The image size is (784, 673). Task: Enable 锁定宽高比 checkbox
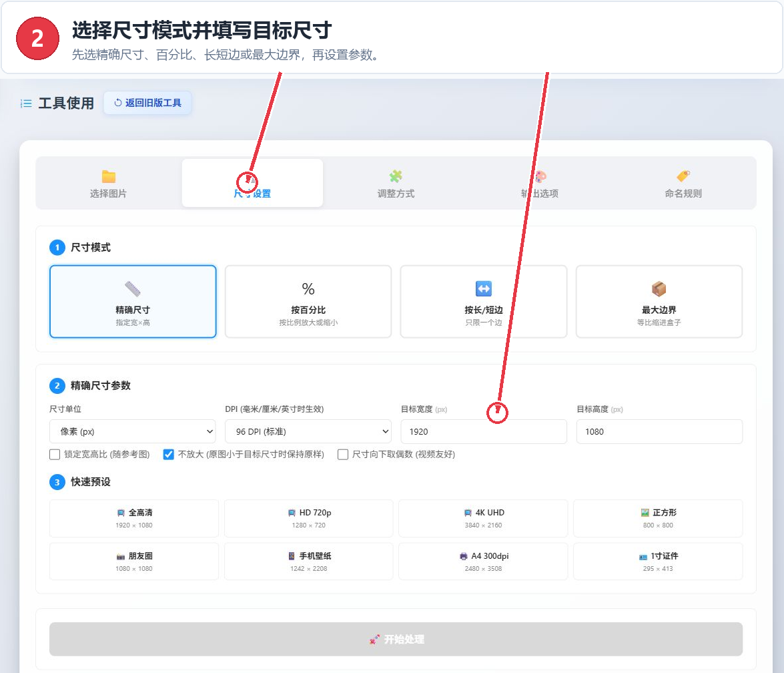click(55, 454)
